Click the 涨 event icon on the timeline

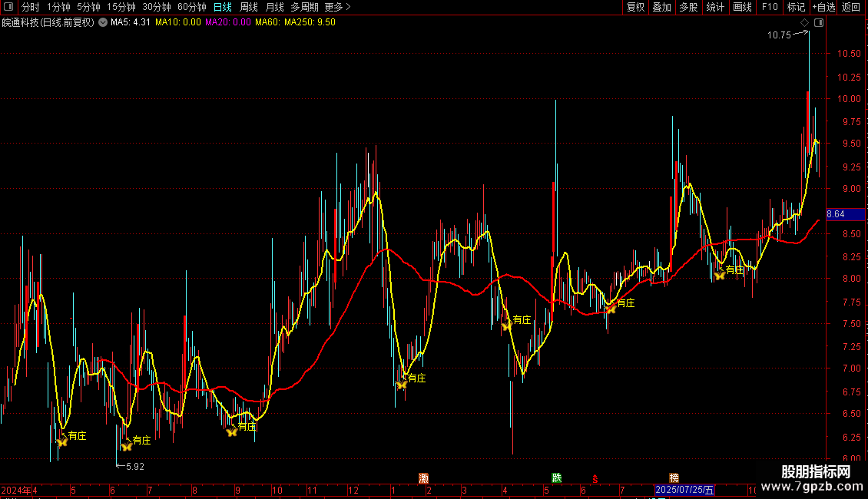(x=424, y=478)
